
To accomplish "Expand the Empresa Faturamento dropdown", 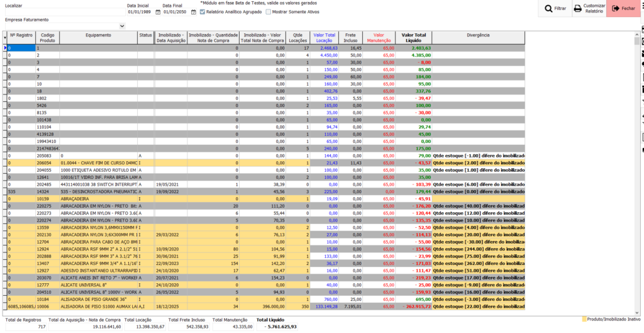I will (x=122, y=26).
